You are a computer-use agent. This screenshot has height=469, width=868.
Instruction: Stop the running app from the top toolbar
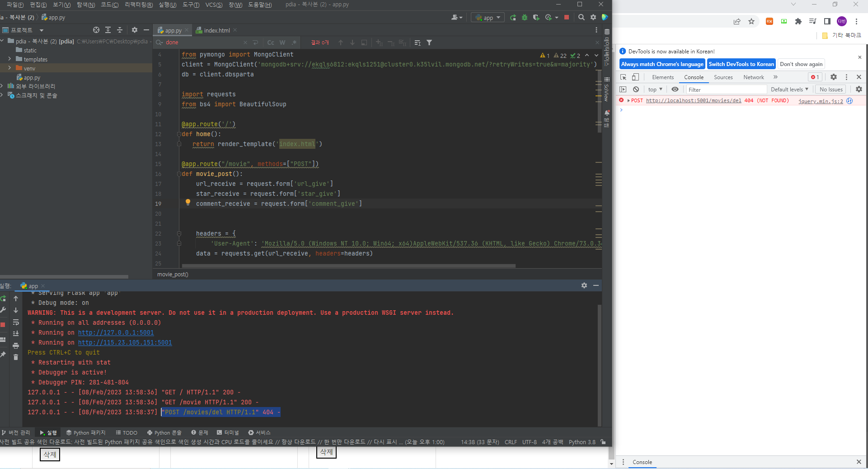(567, 18)
